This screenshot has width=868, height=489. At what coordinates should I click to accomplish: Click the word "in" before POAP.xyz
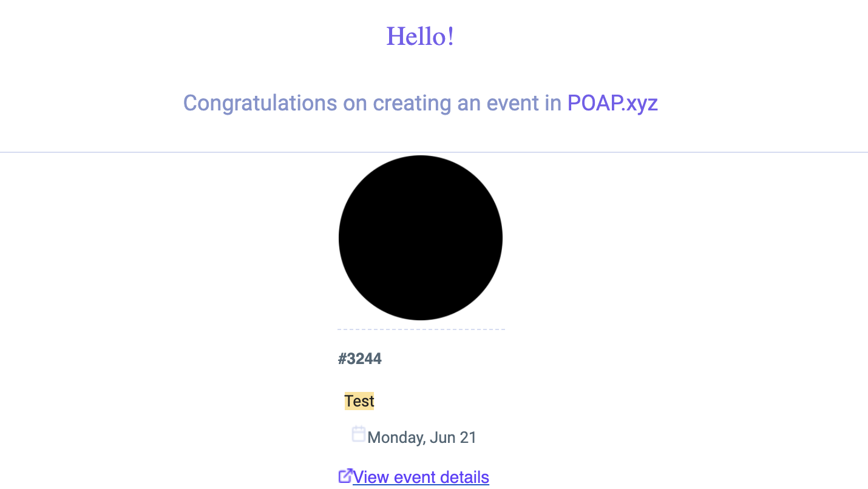[553, 103]
